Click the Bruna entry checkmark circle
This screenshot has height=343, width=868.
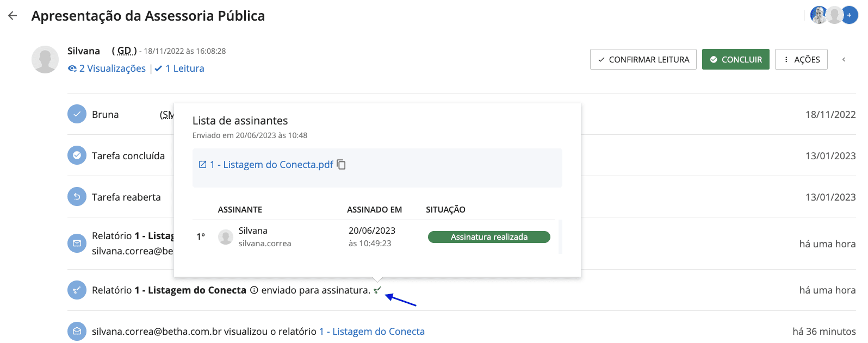click(77, 114)
